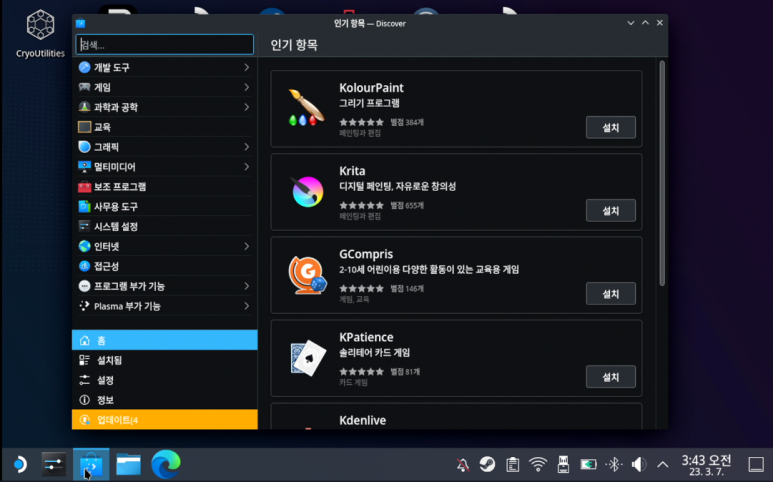Click the KPatience card app icon
Viewport: 773px width, 482px height.
point(308,358)
